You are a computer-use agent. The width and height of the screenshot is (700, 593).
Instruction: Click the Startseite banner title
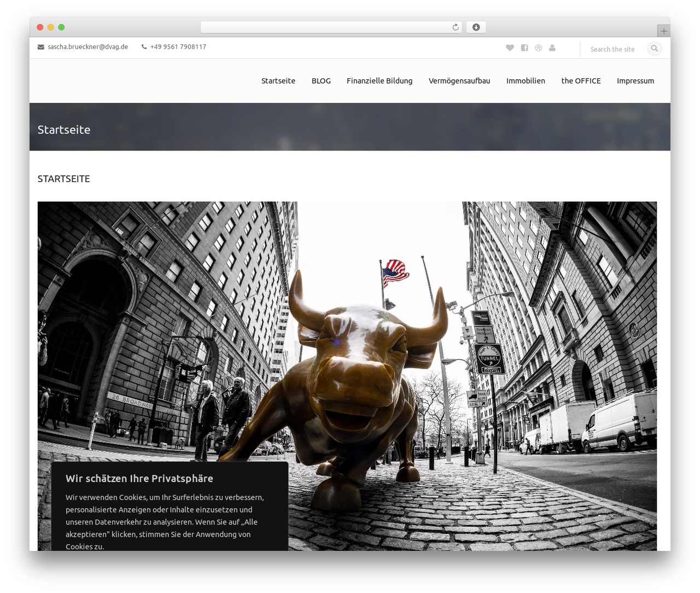(x=64, y=130)
